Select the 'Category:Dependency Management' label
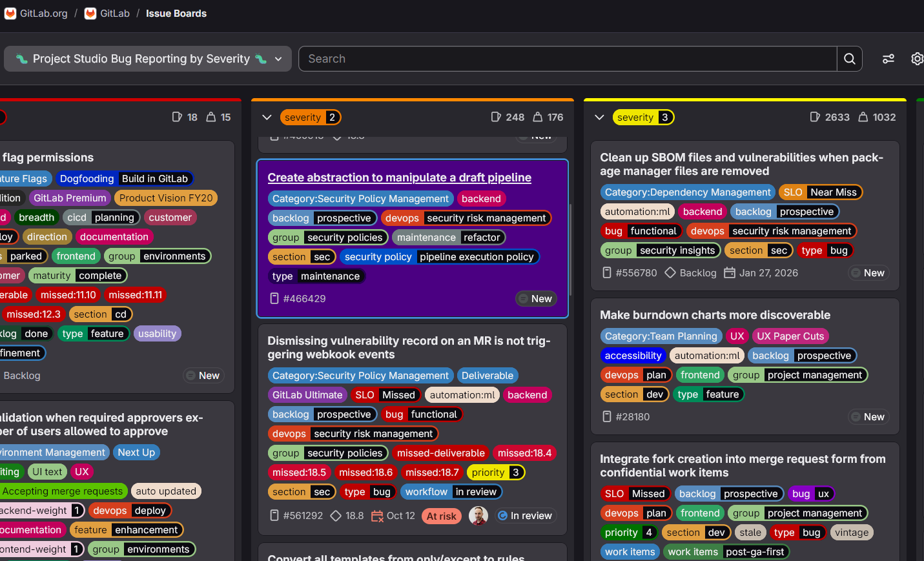This screenshot has width=924, height=561. tap(688, 192)
